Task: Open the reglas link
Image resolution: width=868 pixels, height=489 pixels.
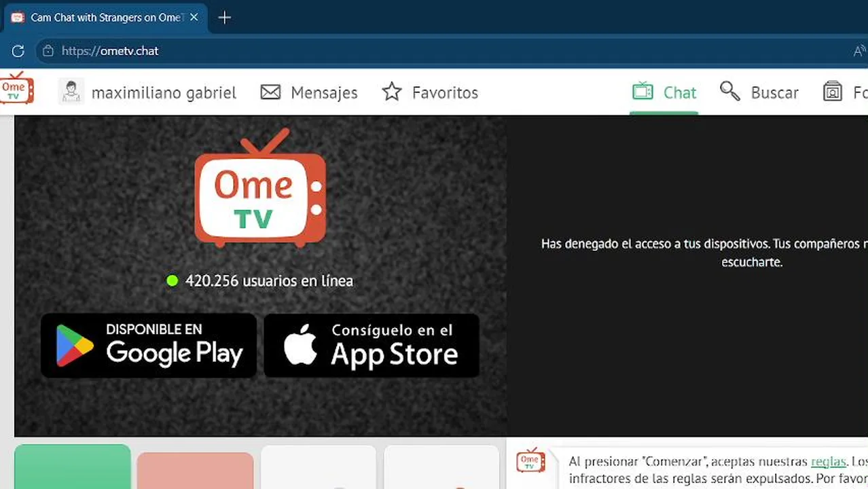Action: (x=828, y=462)
